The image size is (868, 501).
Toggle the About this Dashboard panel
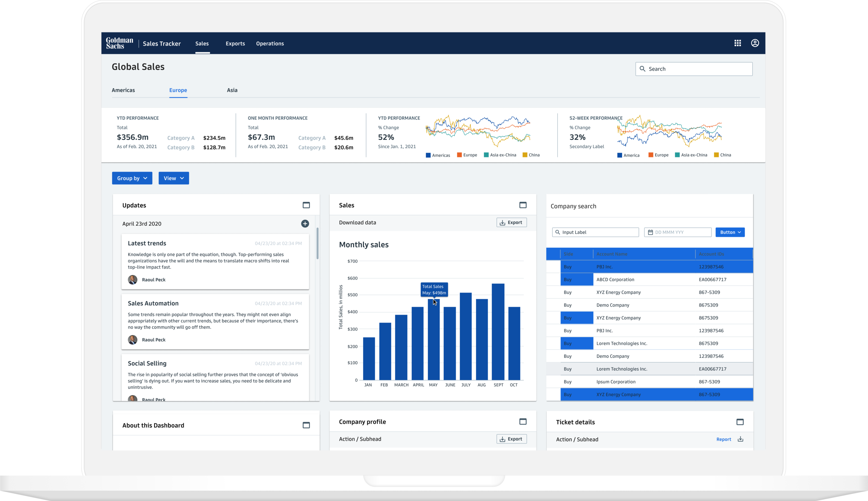(306, 425)
